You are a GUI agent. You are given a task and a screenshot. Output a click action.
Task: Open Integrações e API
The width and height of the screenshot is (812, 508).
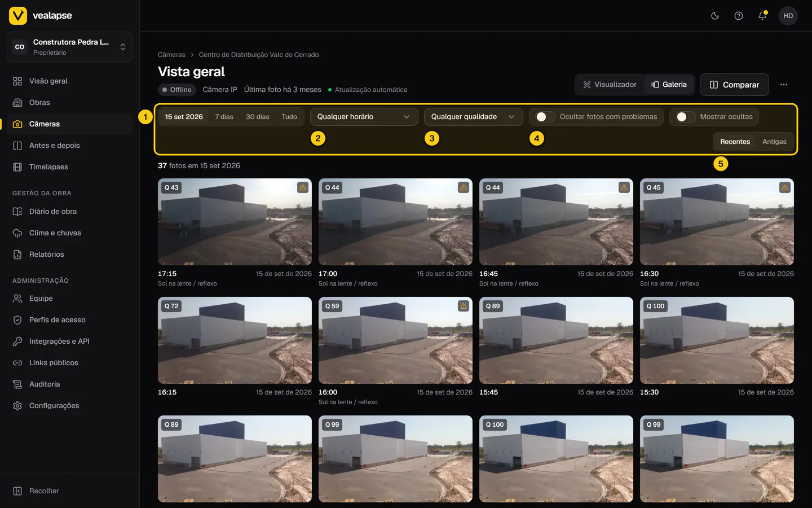pyautogui.click(x=69, y=341)
